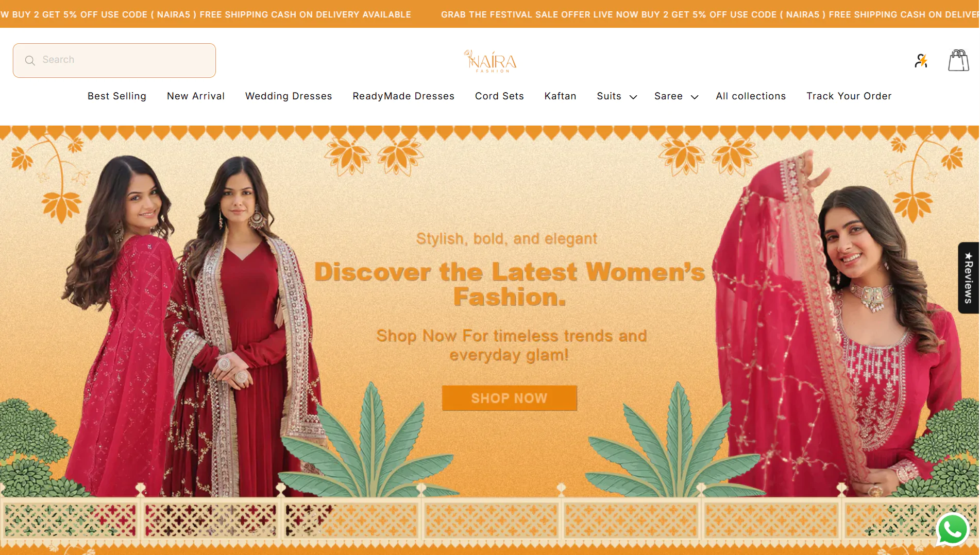View All collections link

tap(751, 96)
